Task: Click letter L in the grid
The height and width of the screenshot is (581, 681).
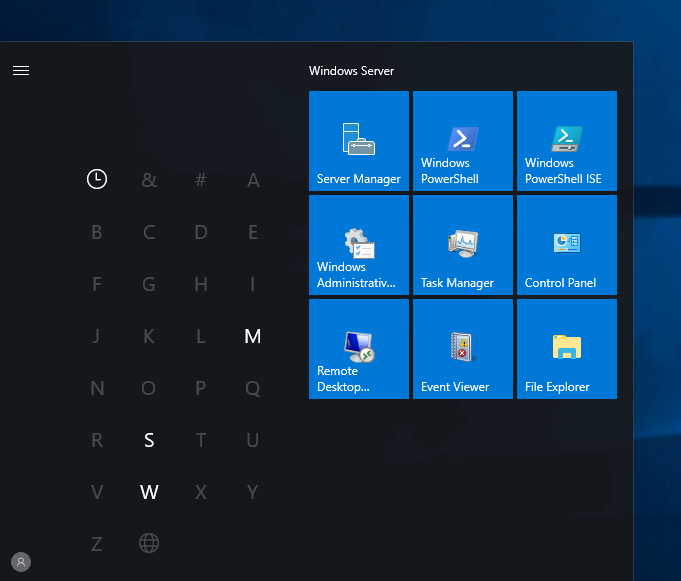Action: pos(201,336)
